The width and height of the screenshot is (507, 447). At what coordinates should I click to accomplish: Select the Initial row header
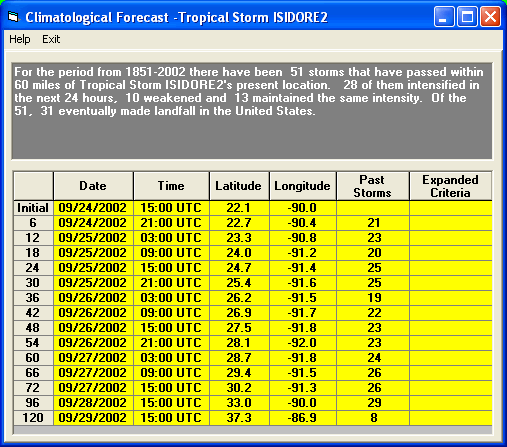[x=33, y=208]
